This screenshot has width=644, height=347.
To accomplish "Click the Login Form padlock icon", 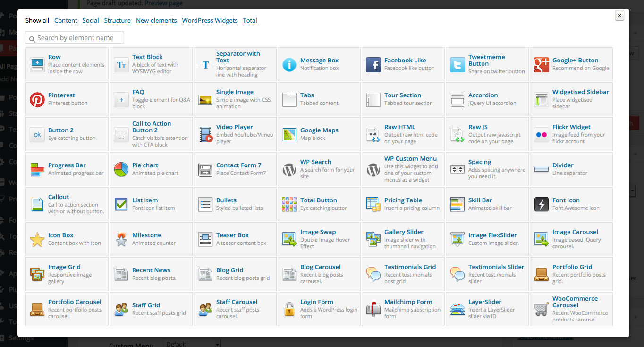I will (x=289, y=309).
